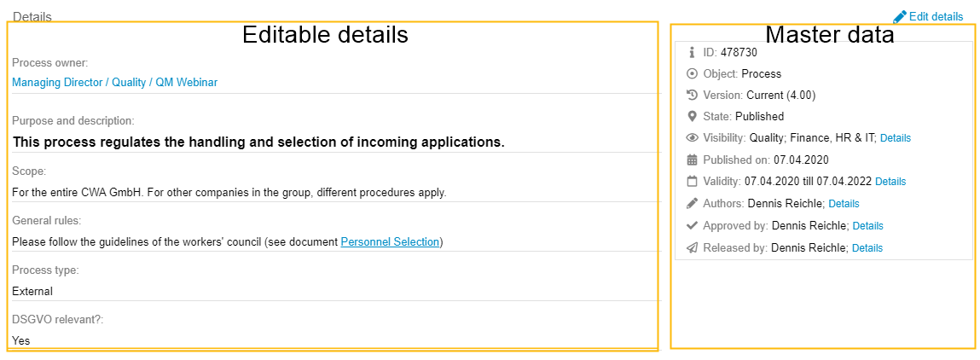The height and width of the screenshot is (360, 980).
Task: Click the State location pin icon
Action: point(692,117)
